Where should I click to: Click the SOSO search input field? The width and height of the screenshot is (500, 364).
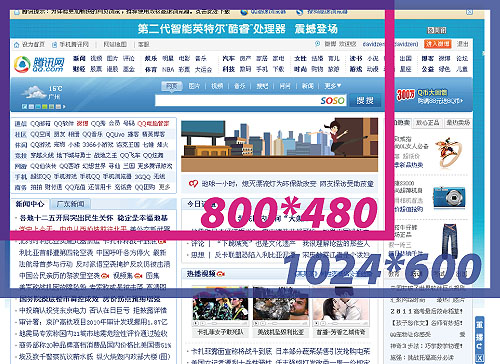[237, 100]
